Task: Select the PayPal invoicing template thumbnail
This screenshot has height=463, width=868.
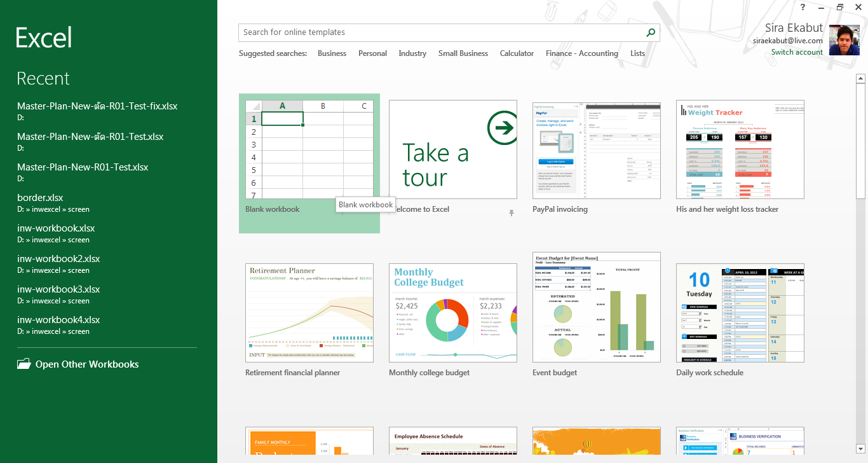Action: [x=597, y=149]
